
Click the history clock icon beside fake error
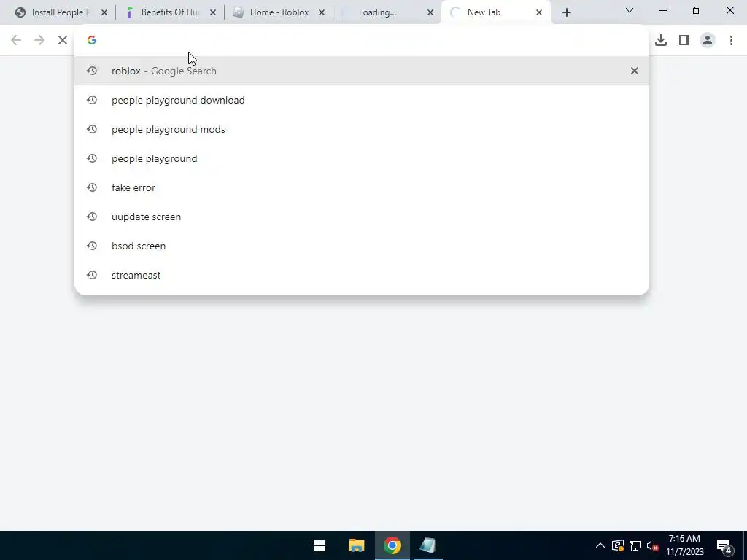(92, 187)
